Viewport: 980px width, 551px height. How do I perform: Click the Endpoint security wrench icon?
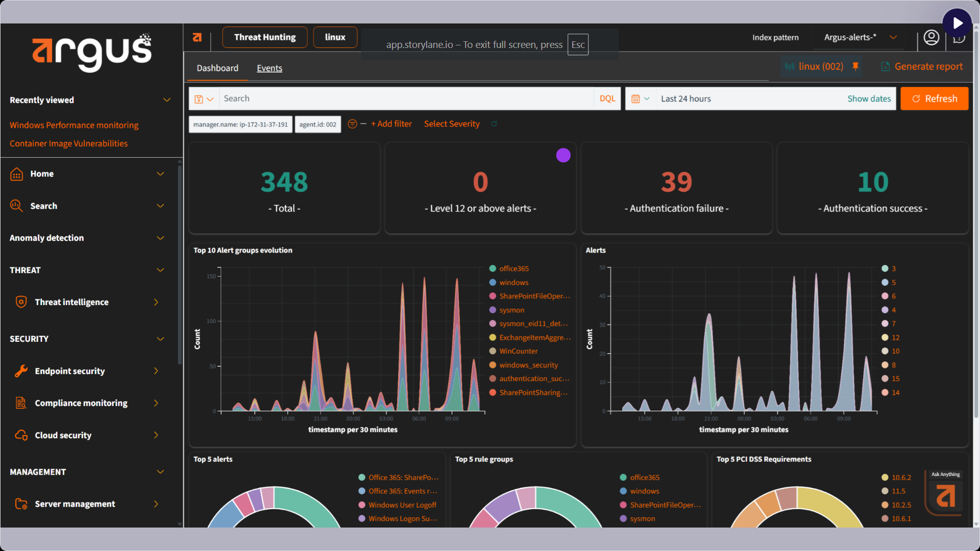click(x=21, y=371)
